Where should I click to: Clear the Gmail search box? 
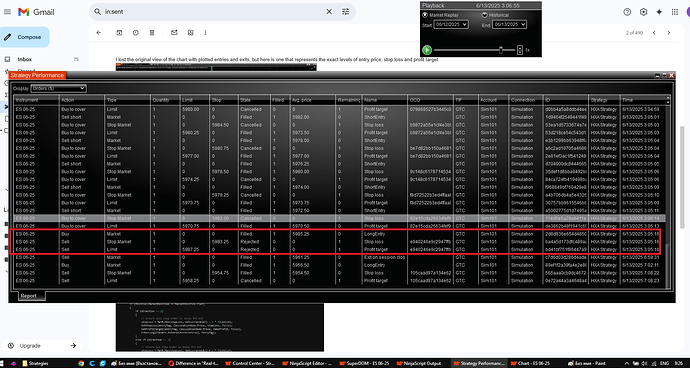[329, 12]
